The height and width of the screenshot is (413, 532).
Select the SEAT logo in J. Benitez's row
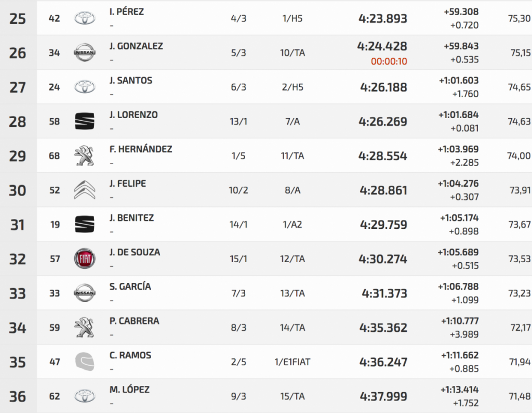[85, 225]
